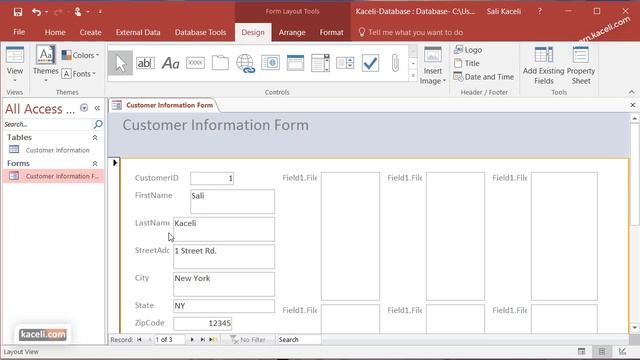Screen dimensions: 640x360
Task: Click the View button in Views group
Action: tap(15, 64)
